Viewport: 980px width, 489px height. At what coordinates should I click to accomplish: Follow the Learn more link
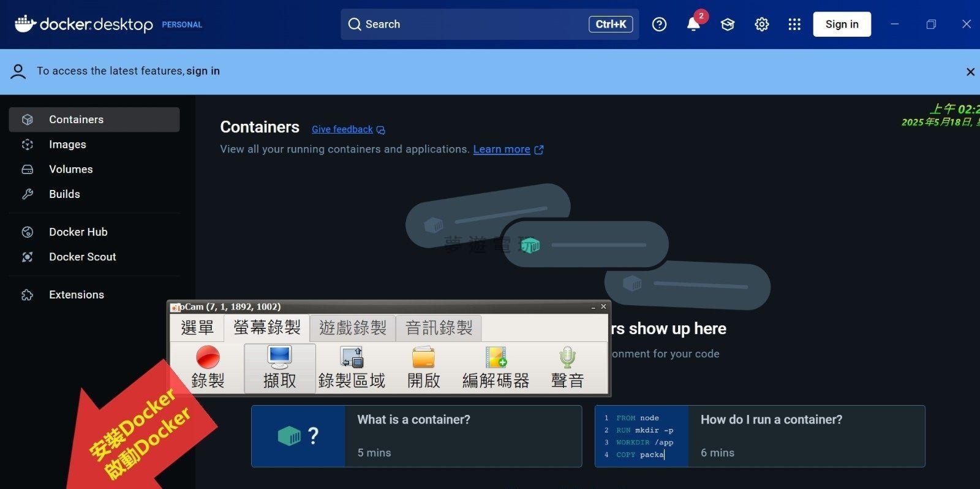coord(502,150)
